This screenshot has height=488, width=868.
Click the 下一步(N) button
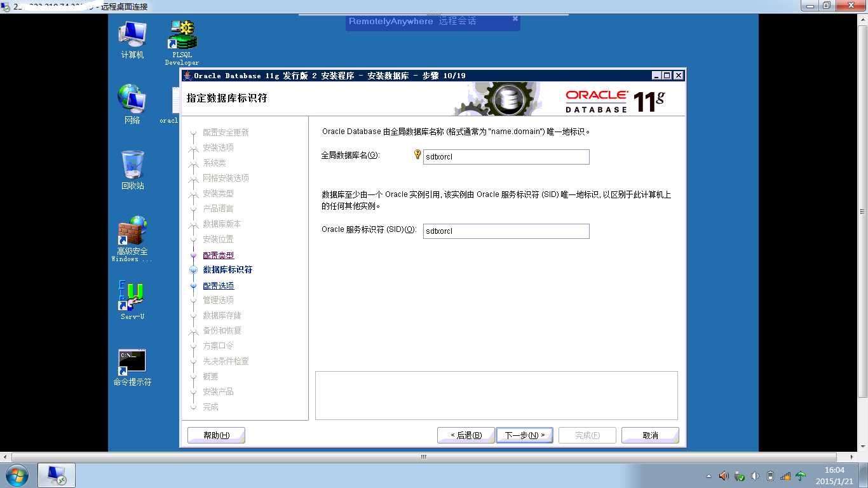click(524, 435)
